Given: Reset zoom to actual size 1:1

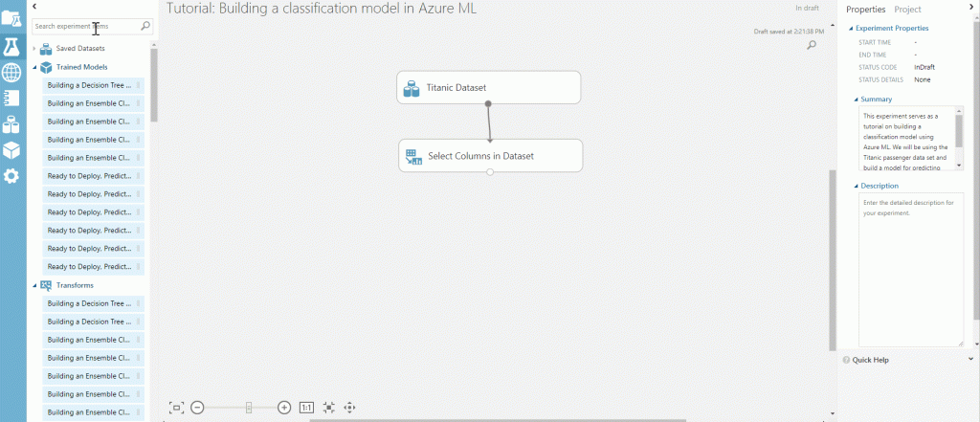Looking at the screenshot, I should point(307,408).
